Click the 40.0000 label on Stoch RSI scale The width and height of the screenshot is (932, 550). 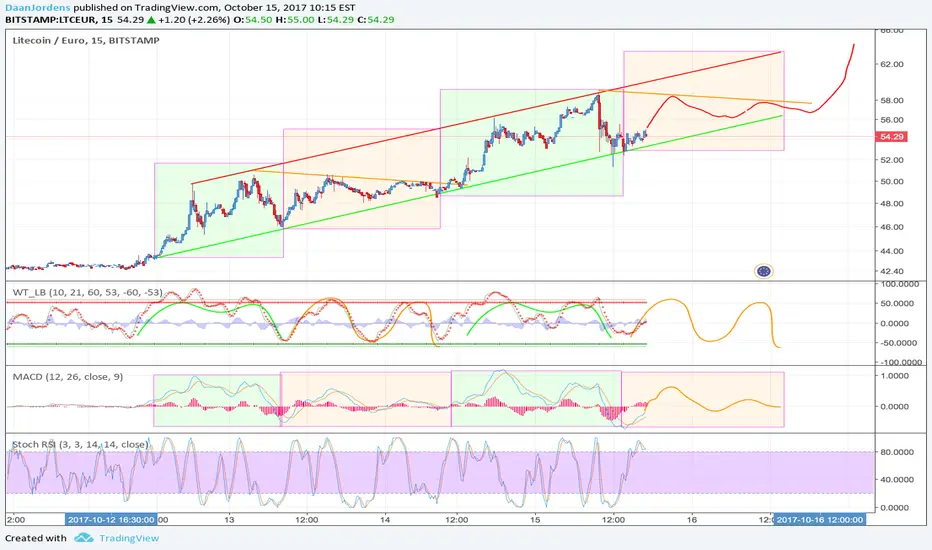pyautogui.click(x=897, y=479)
